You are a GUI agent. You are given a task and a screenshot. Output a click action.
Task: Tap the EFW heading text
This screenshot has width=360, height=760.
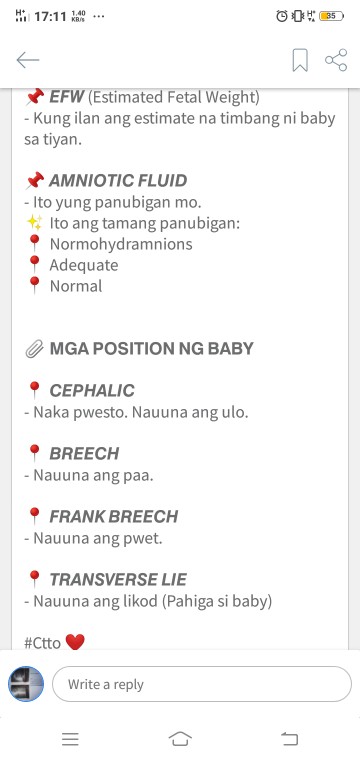click(x=67, y=97)
